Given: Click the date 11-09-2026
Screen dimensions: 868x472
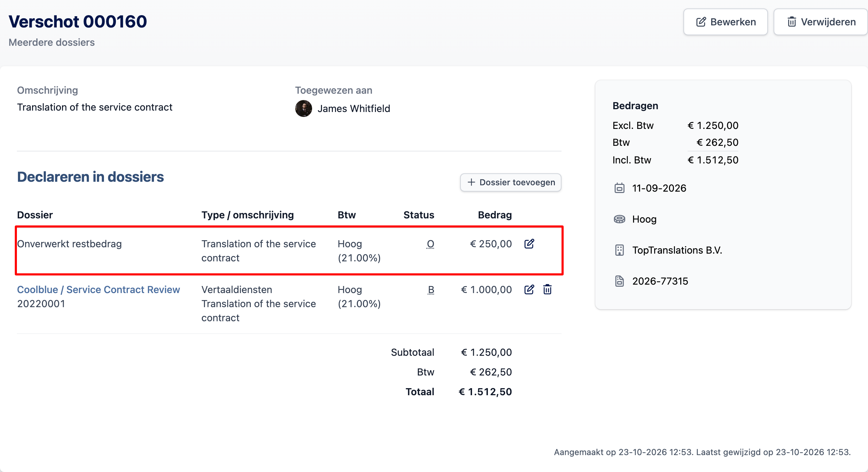Looking at the screenshot, I should click(x=659, y=188).
